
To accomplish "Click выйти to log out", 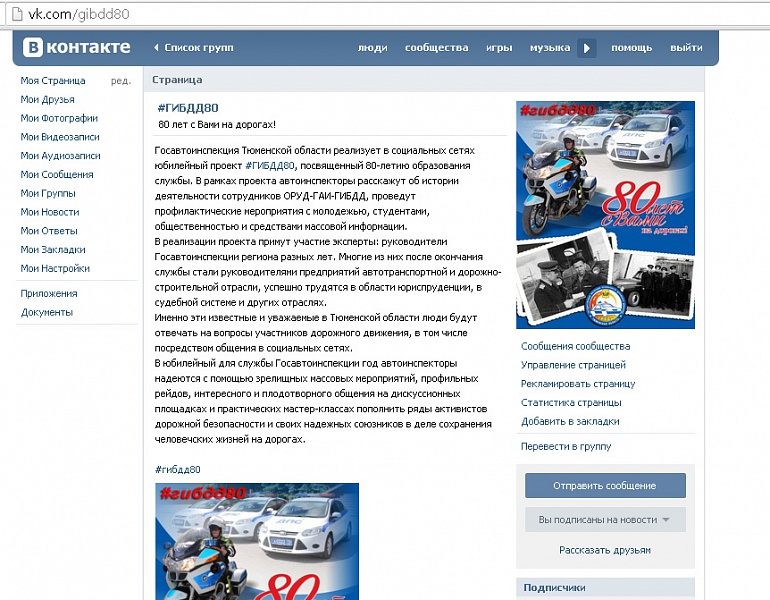I will click(686, 48).
